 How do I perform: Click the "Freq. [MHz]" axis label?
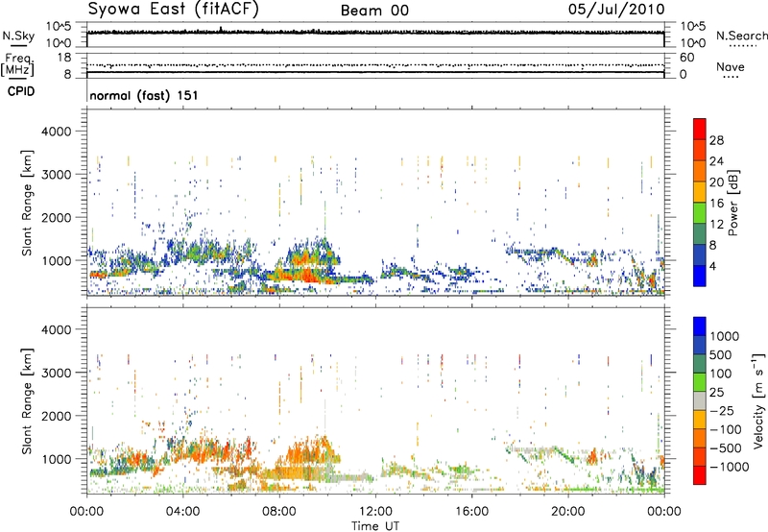[17, 64]
